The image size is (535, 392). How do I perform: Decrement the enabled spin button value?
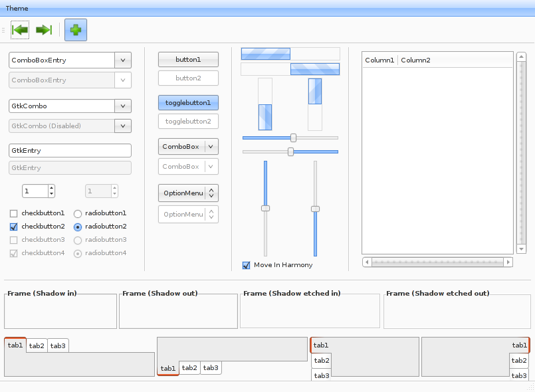(51, 194)
